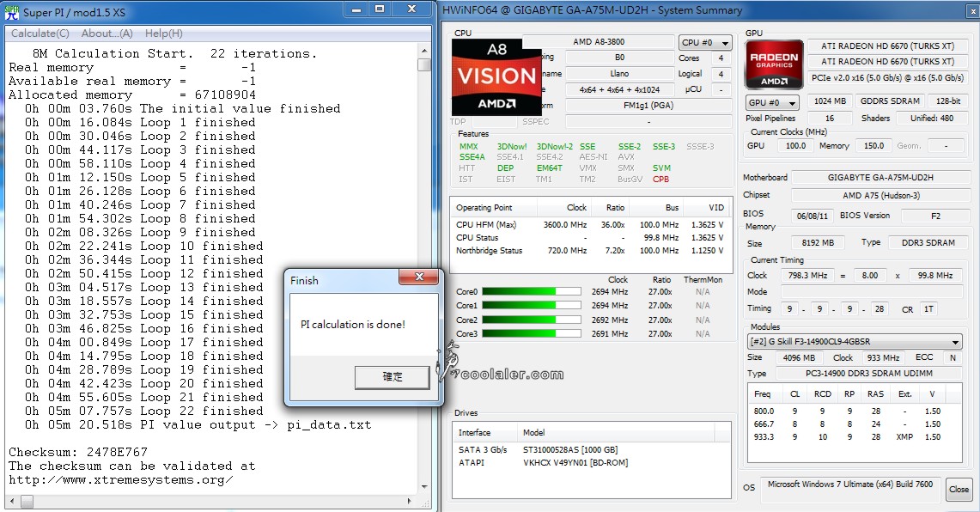The width and height of the screenshot is (980, 512).
Task: Click the 'AMD A75 (Hudson-3)' chipset field
Action: [880, 196]
